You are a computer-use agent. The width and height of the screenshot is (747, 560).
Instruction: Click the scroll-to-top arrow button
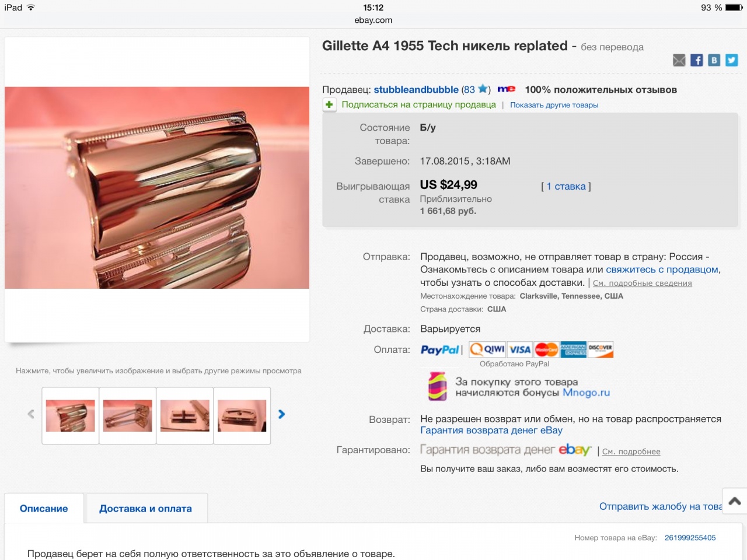point(734,501)
